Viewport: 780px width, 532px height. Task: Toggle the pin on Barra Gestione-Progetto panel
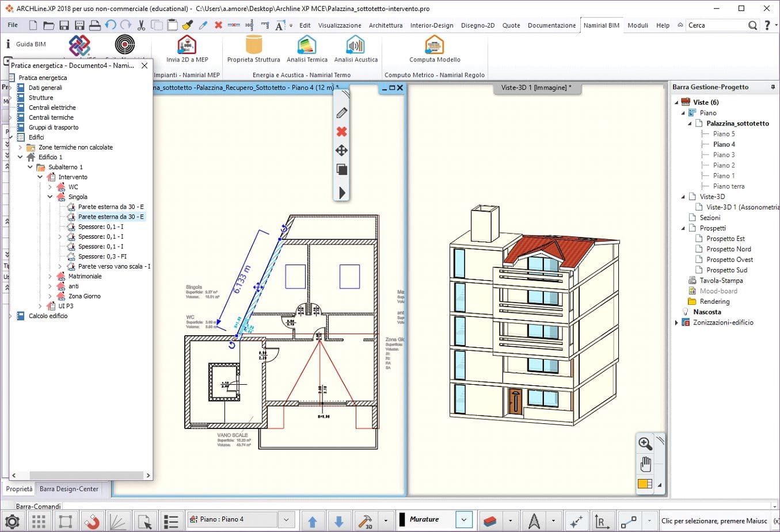(773, 87)
